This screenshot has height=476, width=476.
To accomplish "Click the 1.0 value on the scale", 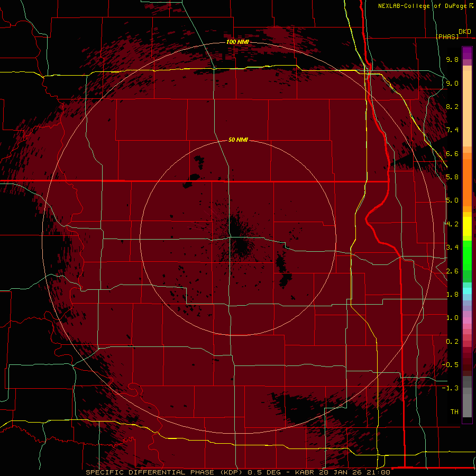I will pos(452,318).
